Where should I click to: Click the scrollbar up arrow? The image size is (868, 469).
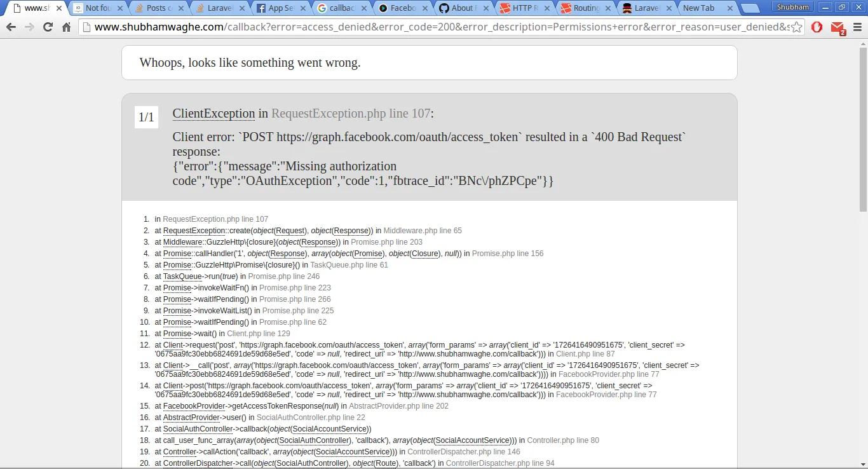point(863,43)
